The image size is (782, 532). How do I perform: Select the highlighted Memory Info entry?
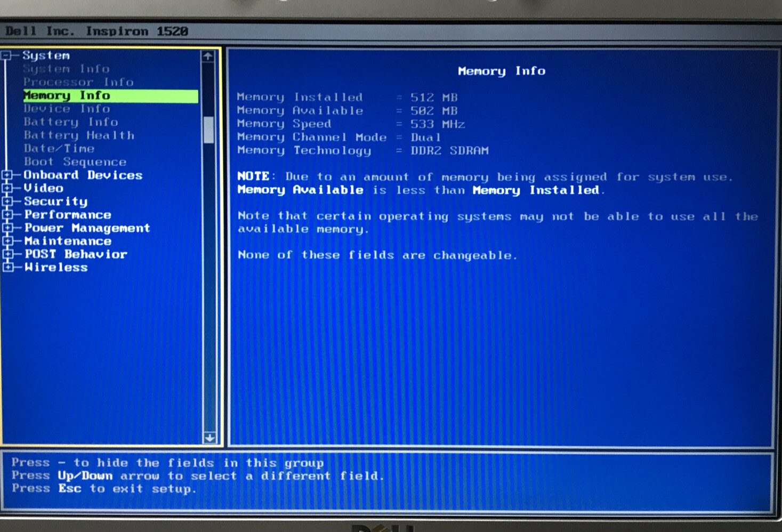point(110,95)
